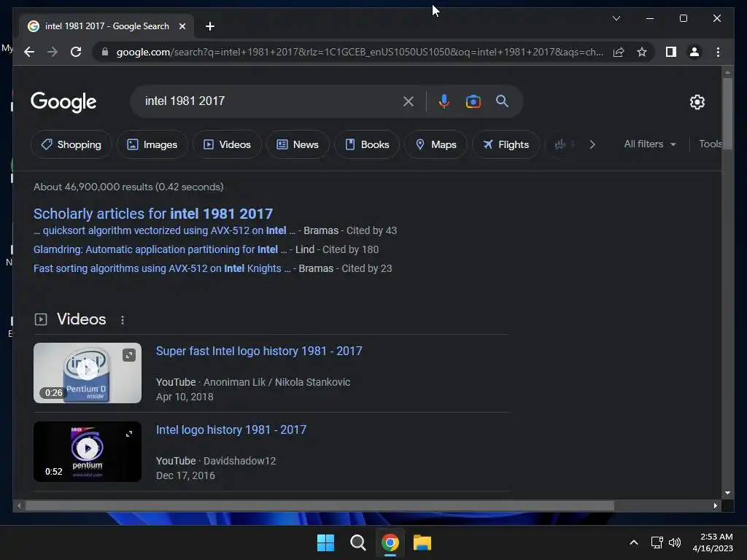Open Windows taskbar search
Image resolution: width=747 pixels, height=560 pixels.
tap(357, 542)
